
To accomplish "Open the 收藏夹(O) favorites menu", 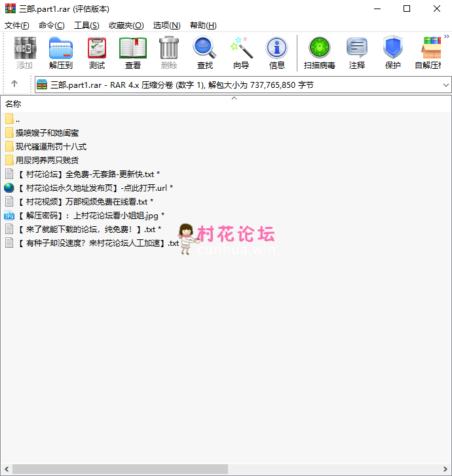I will [x=126, y=26].
